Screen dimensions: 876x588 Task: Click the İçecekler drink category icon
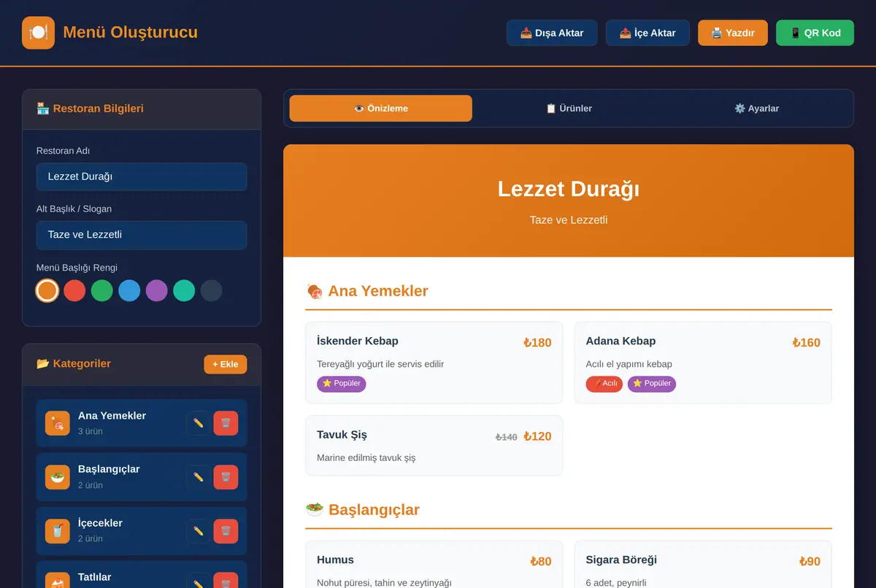(58, 531)
